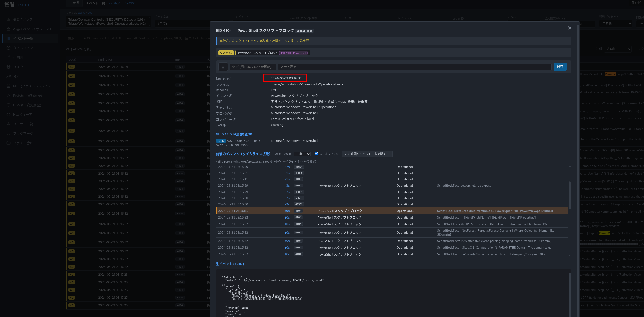Select timeline row with powershell -ep bypass
The image size is (644, 317).
click(x=392, y=186)
